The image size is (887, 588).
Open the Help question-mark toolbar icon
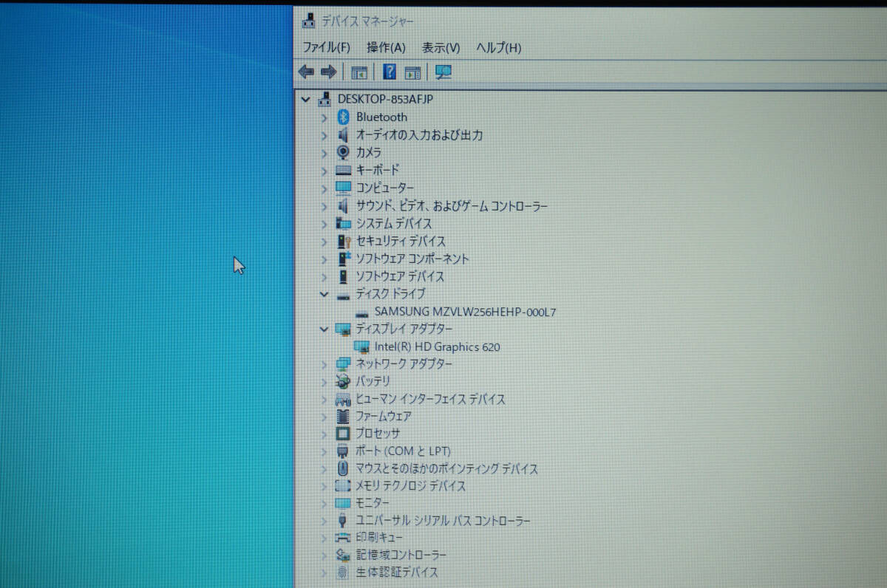(x=390, y=72)
